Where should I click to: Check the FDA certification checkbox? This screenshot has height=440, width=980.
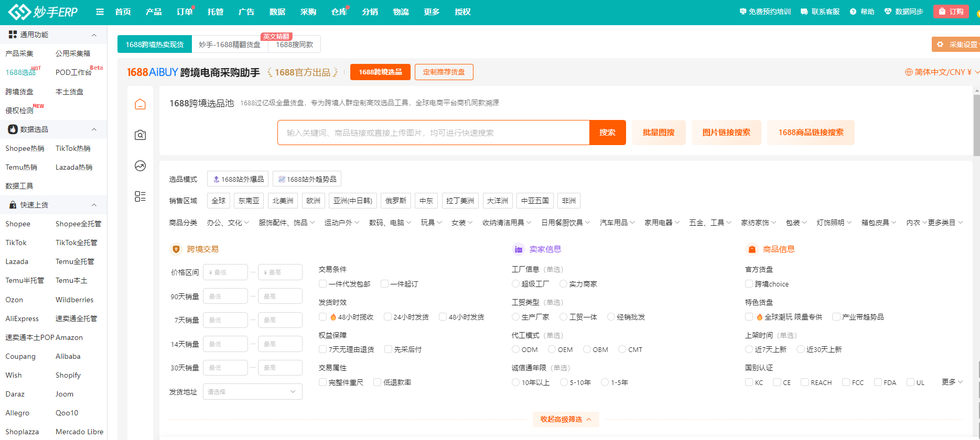pos(878,382)
